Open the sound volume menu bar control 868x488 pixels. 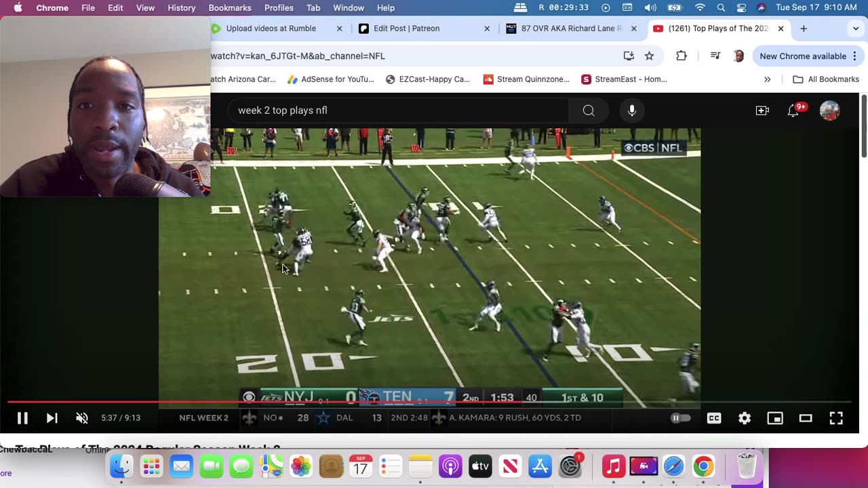pyautogui.click(x=650, y=7)
